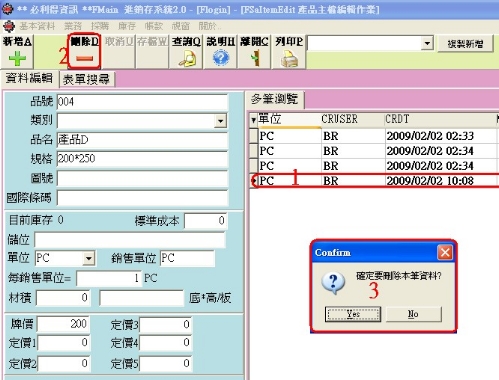Image resolution: width=499 pixels, height=380 pixels.
Task: Expand the 單位 unit dropdown arrow
Action: point(89,258)
